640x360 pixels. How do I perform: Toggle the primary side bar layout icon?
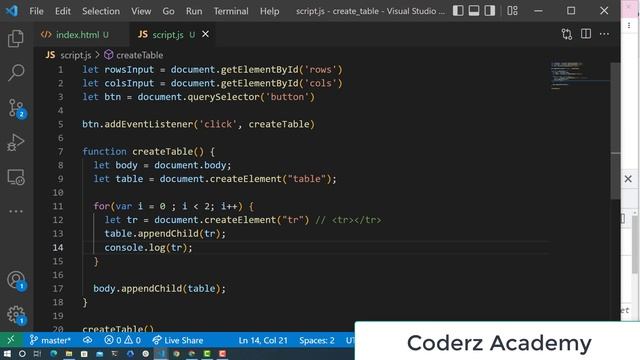coord(458,11)
